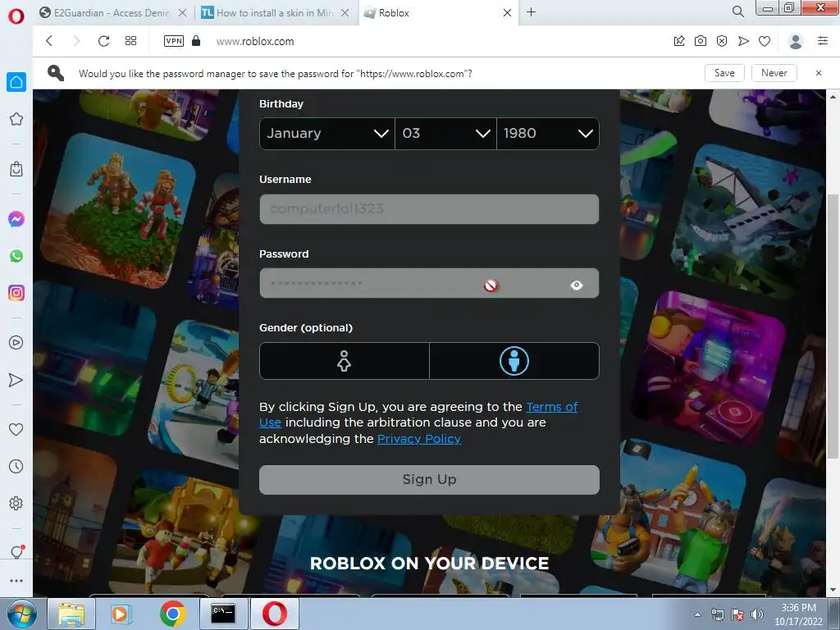Search open tabs with the magnifier icon
The image size is (840, 630).
click(x=737, y=11)
